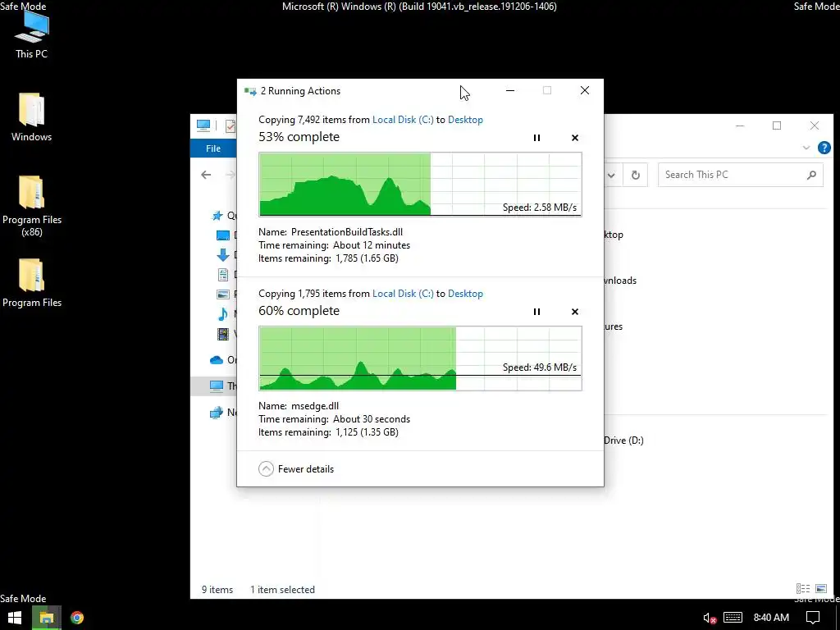Select Network icon in Explorer sidebar

pyautogui.click(x=217, y=413)
